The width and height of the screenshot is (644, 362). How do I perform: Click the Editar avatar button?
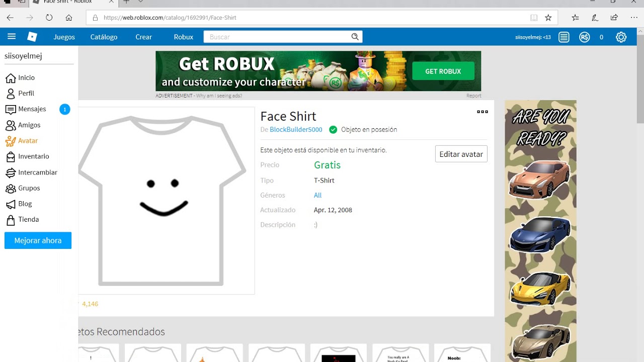[461, 154]
